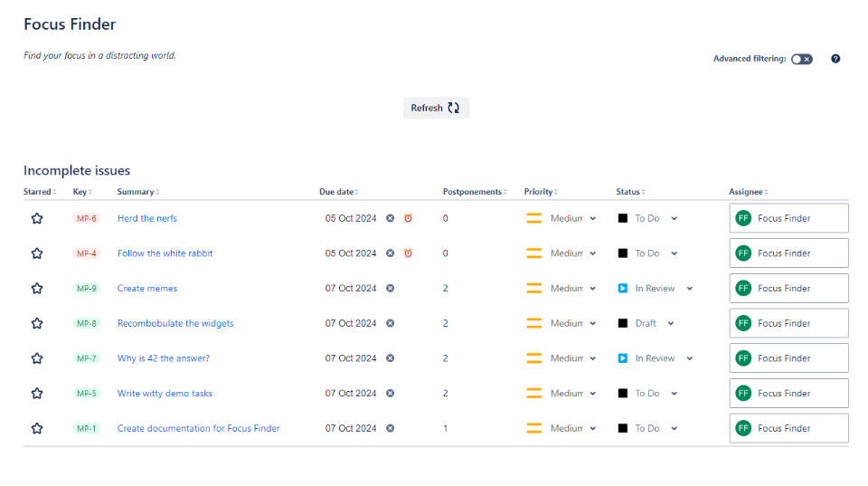Viewport: 868px width, 486px height.
Task: Open the Follow the white rabbit issue
Action: click(x=165, y=253)
